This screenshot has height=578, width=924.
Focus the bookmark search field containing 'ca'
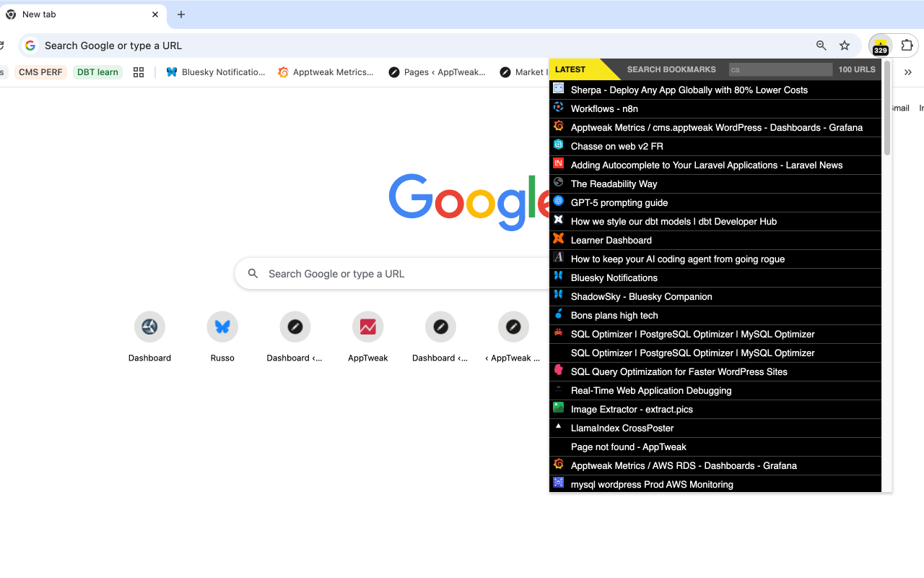coord(780,69)
